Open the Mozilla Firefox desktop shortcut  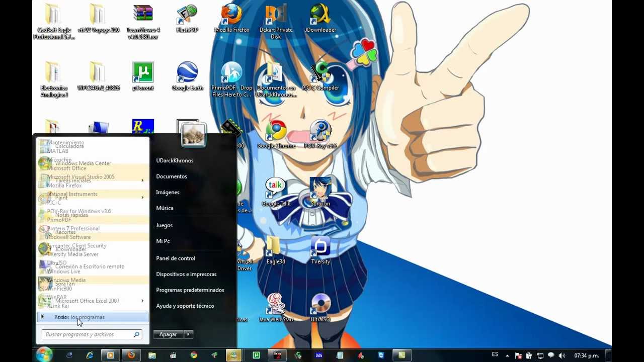[x=231, y=19]
